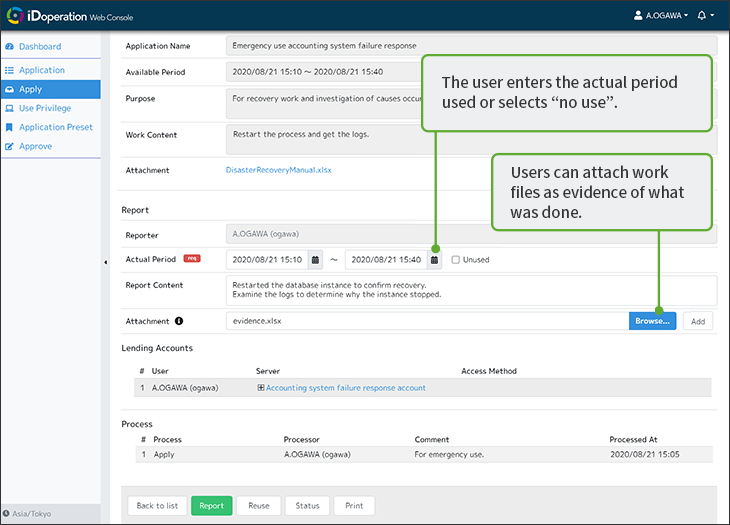This screenshot has height=525, width=730.
Task: Click the evidence.xlsx attachment field
Action: tap(427, 321)
